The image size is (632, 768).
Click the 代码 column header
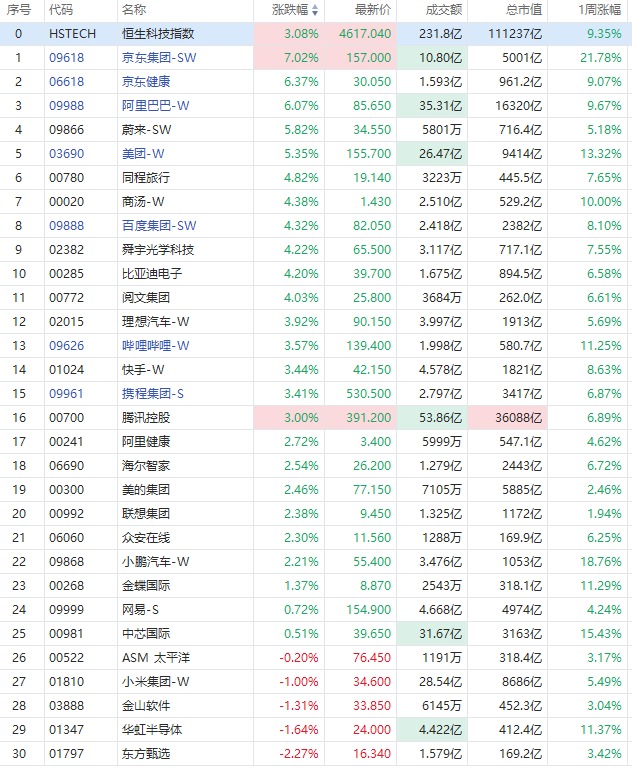[x=61, y=10]
